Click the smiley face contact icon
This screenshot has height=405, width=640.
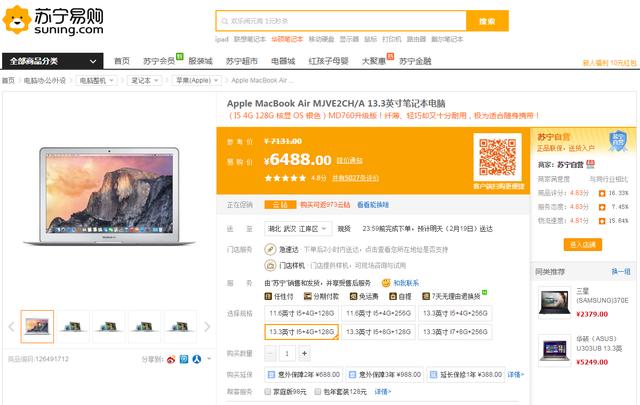[386, 283]
